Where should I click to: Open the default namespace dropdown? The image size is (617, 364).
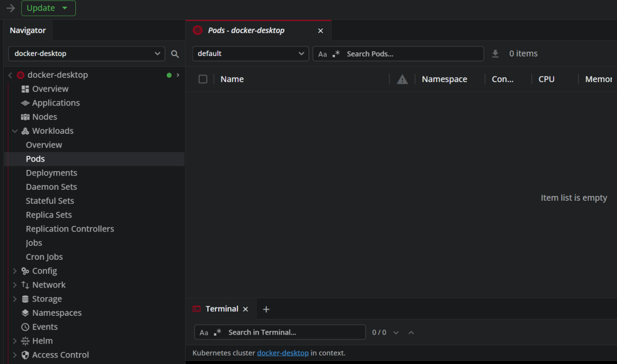tap(250, 54)
